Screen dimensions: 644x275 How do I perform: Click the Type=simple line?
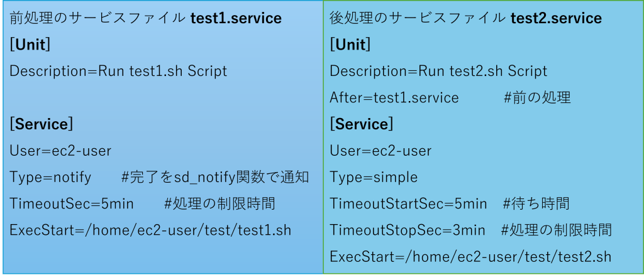coord(374,178)
